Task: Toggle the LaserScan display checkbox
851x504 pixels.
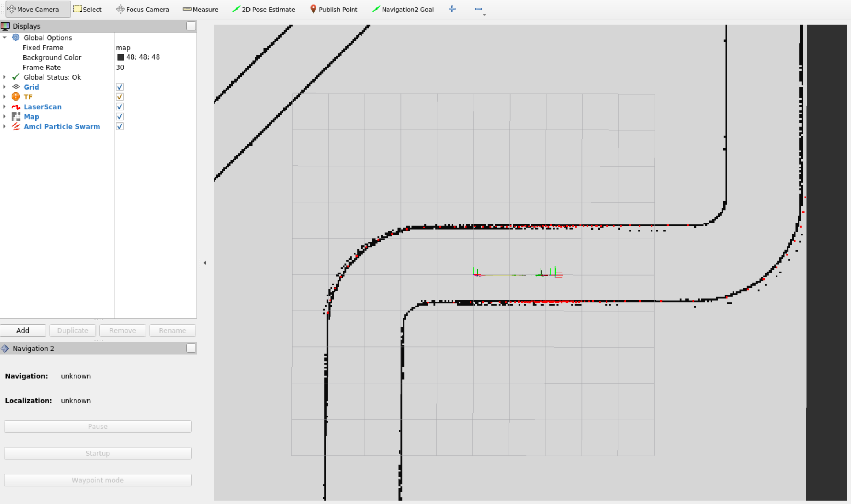Action: coord(120,107)
